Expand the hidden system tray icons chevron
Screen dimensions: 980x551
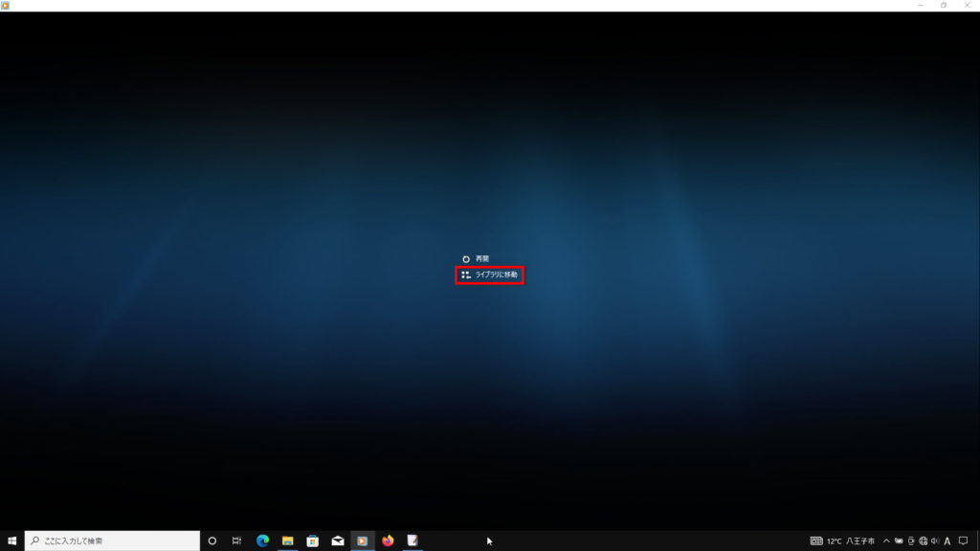pos(886,540)
